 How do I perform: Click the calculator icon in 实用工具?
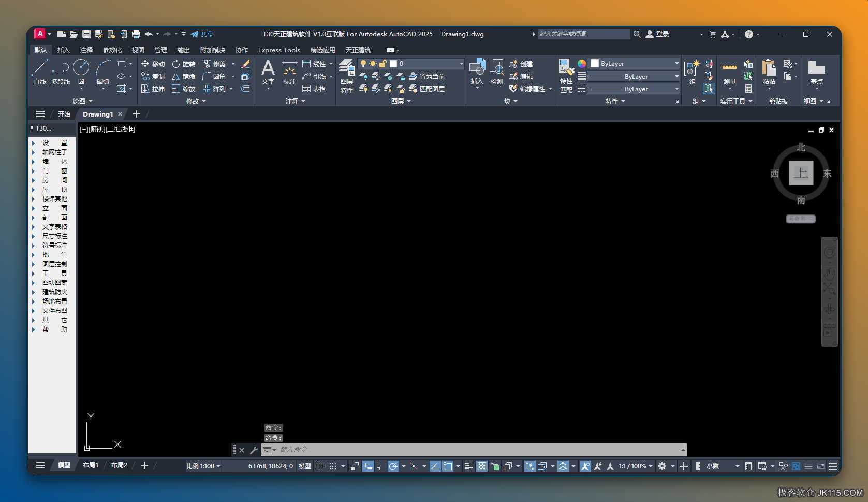click(x=748, y=89)
